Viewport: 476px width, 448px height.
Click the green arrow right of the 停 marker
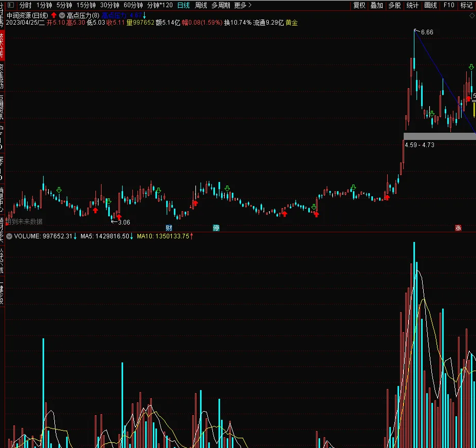pos(227,188)
